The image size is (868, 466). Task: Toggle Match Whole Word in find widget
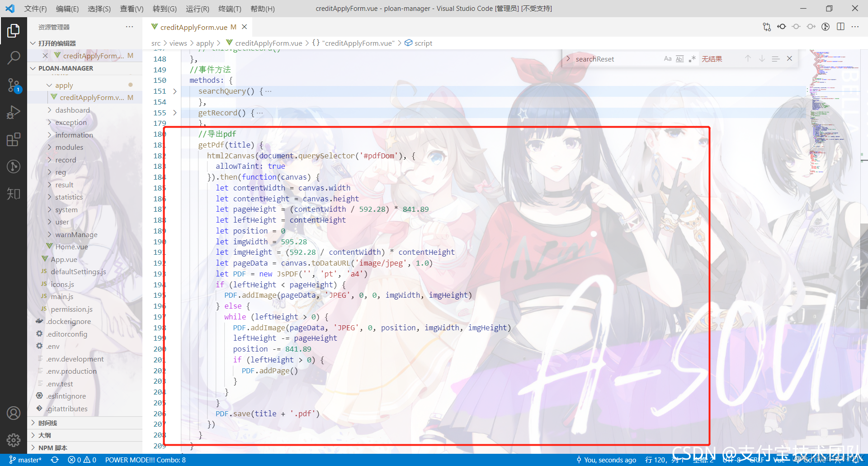[679, 59]
